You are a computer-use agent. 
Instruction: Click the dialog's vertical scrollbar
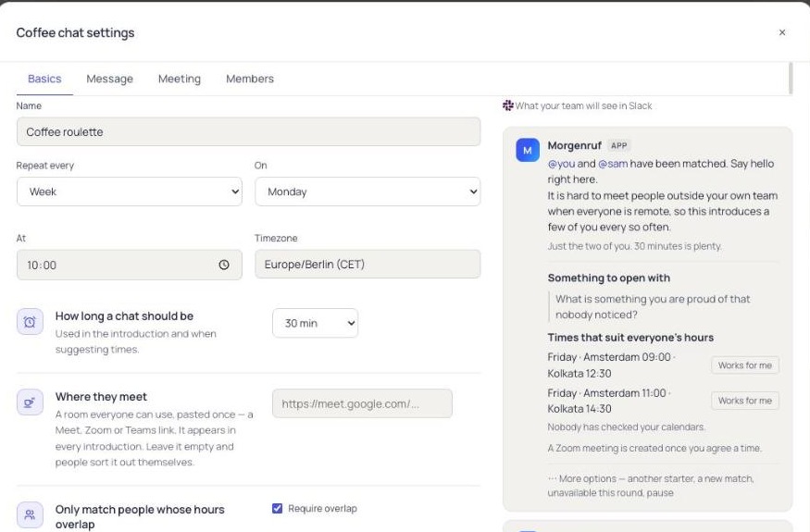(791, 79)
